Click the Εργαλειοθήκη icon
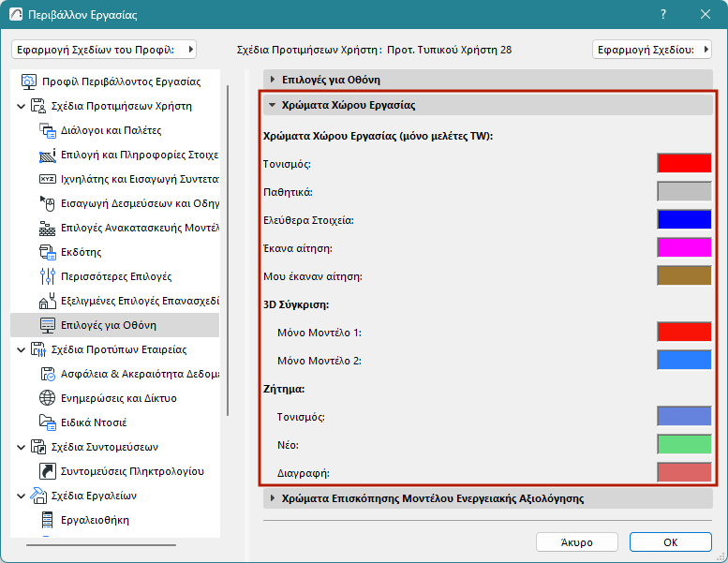The image size is (728, 563). [48, 520]
